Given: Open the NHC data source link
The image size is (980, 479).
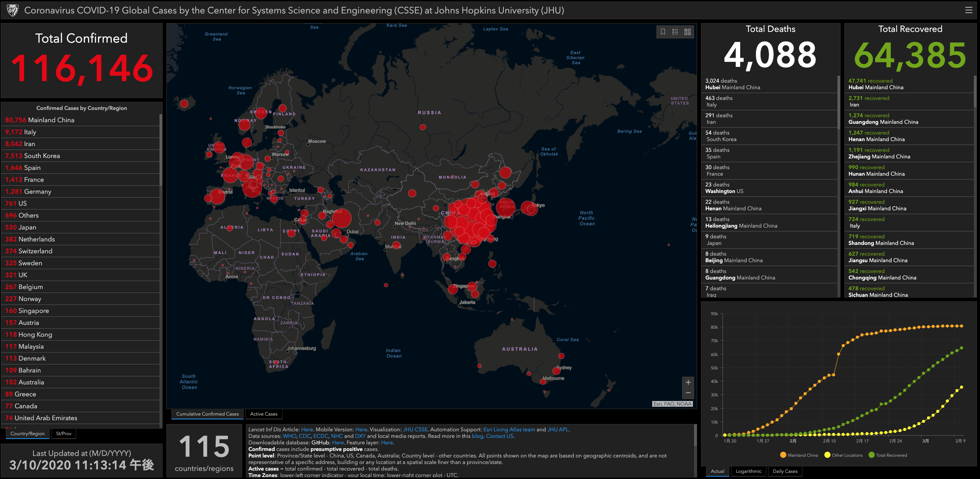Looking at the screenshot, I should [337, 436].
